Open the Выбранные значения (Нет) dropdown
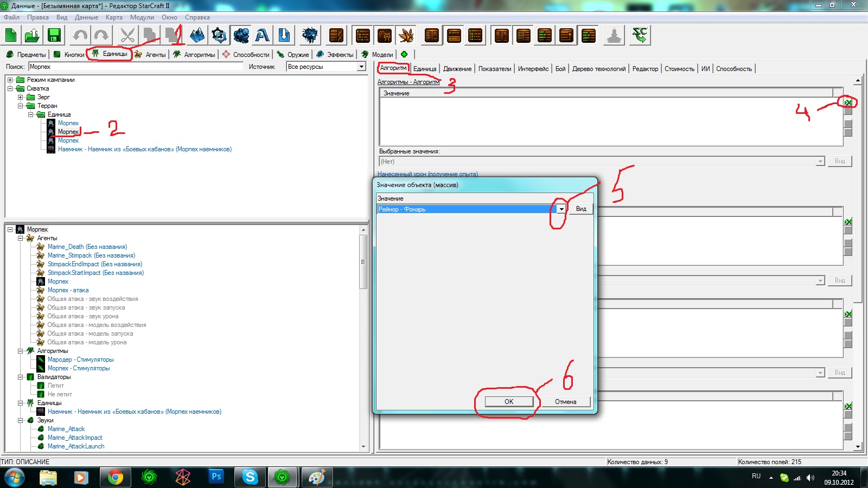The height and width of the screenshot is (488, 868). click(820, 162)
